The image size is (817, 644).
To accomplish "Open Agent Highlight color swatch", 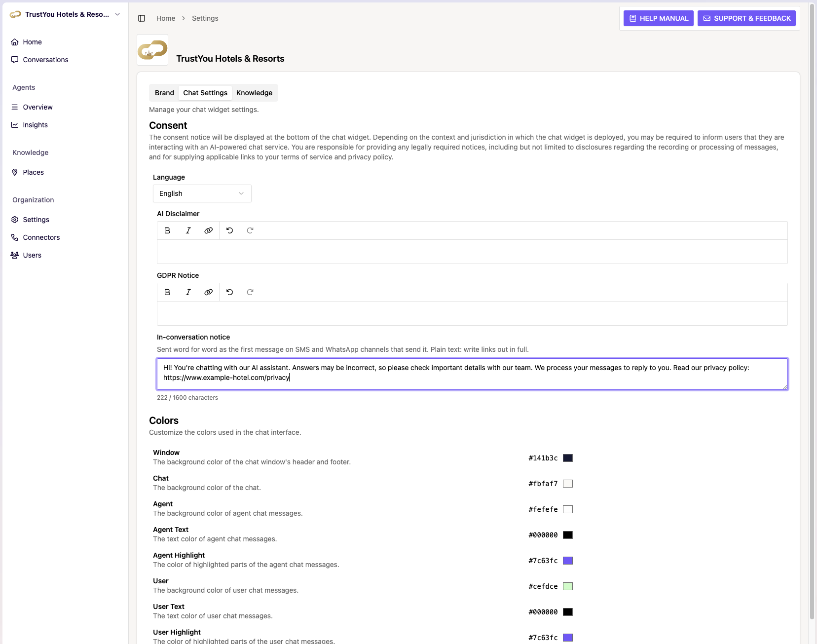I will point(568,561).
